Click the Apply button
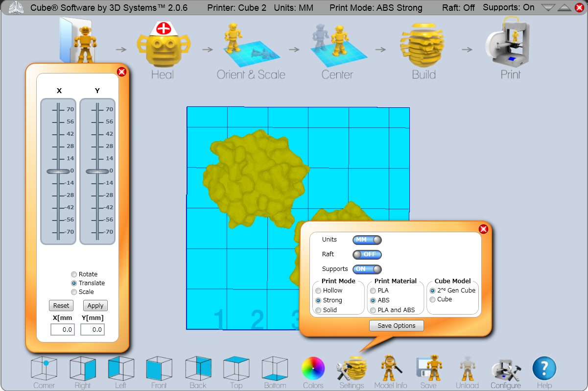The height and width of the screenshot is (391, 588). (x=95, y=306)
